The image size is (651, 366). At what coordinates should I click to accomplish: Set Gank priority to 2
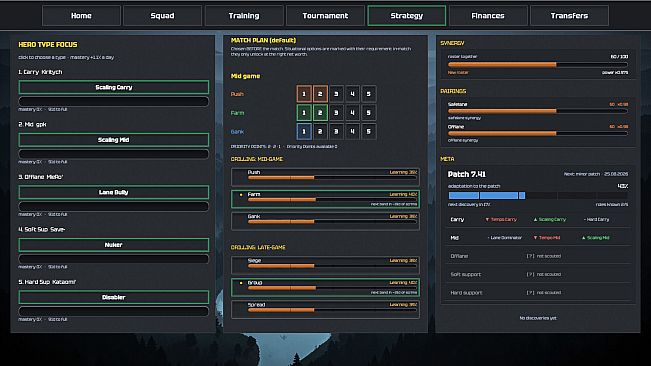click(320, 132)
